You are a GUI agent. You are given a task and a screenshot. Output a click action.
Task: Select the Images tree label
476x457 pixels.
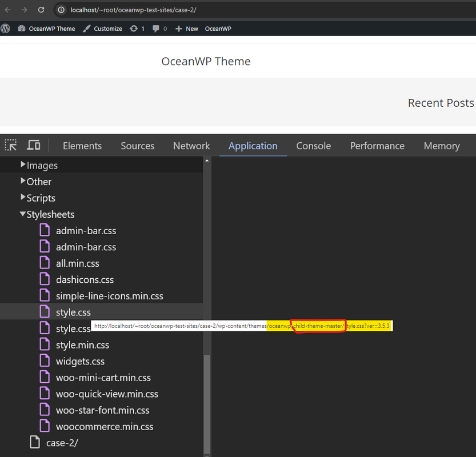pos(42,166)
